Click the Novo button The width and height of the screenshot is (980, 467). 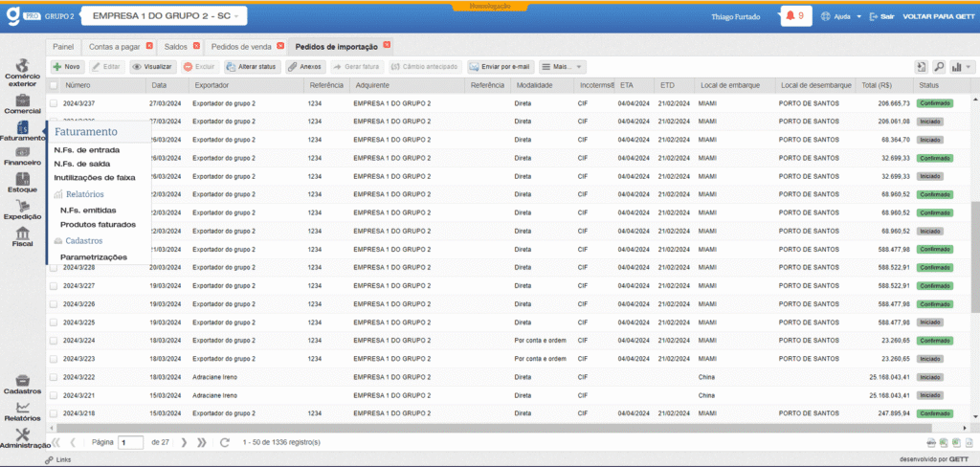tap(66, 67)
